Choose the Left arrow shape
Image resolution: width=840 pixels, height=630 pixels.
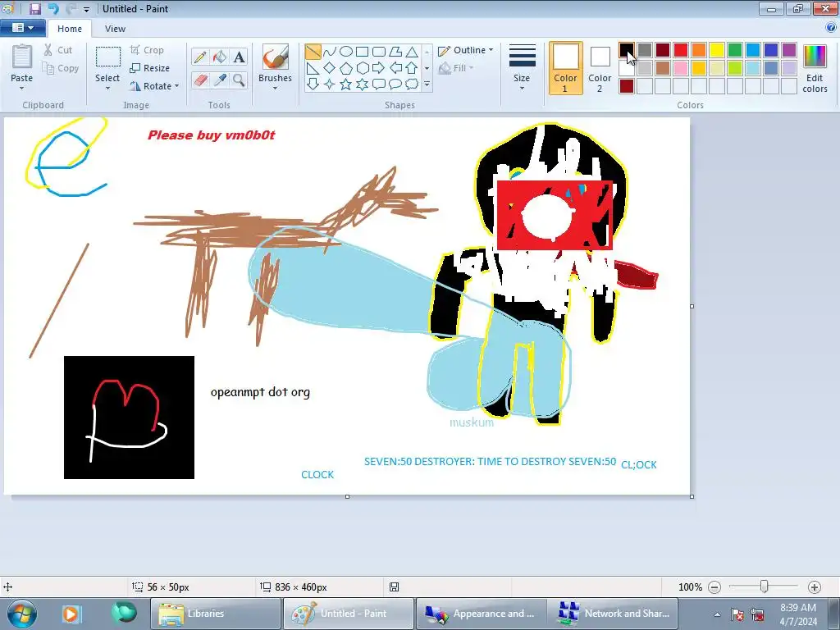395,68
